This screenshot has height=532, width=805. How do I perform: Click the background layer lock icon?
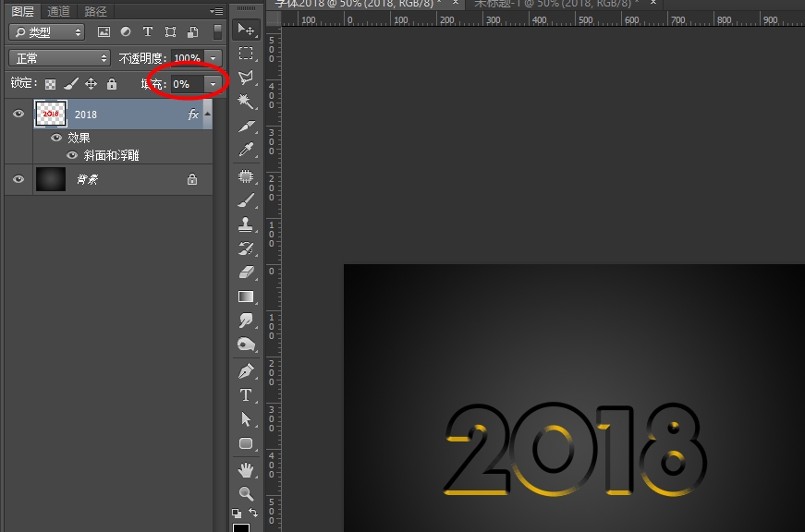point(192,179)
